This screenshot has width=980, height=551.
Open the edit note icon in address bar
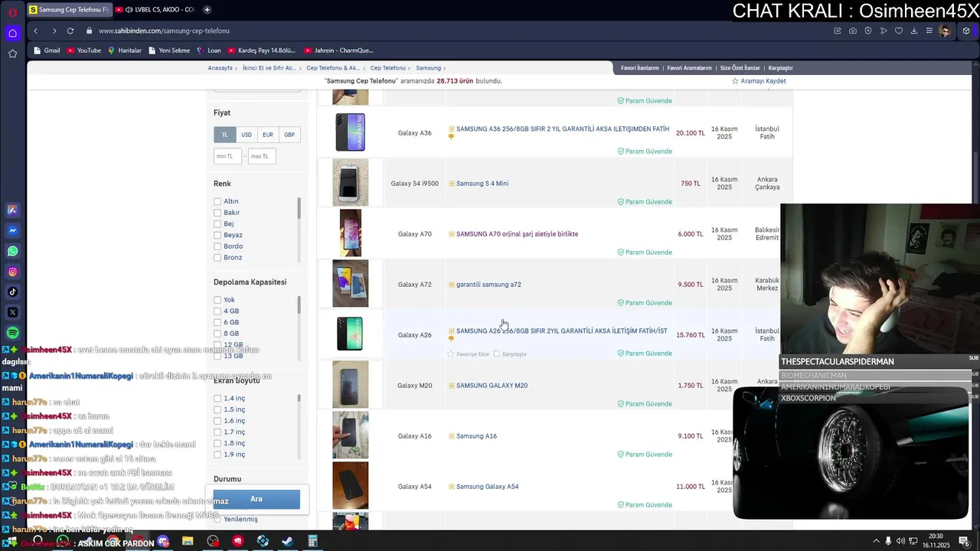click(x=838, y=31)
